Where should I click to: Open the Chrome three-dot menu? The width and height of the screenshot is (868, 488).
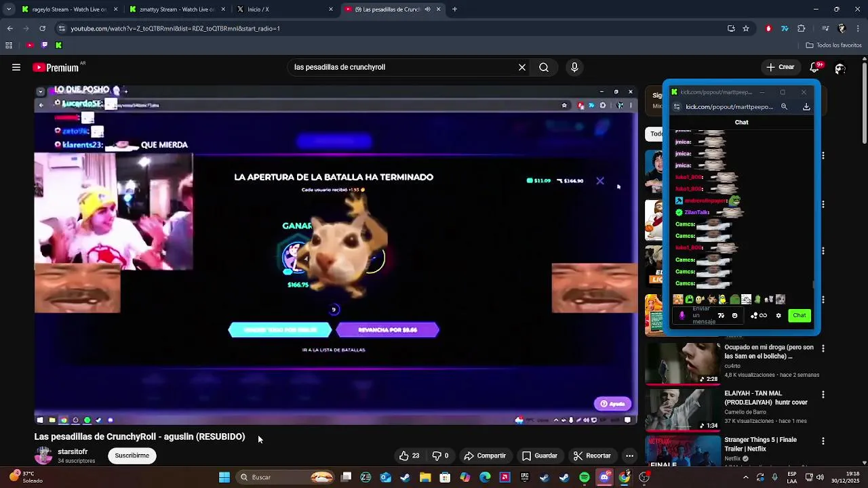pos(858,28)
